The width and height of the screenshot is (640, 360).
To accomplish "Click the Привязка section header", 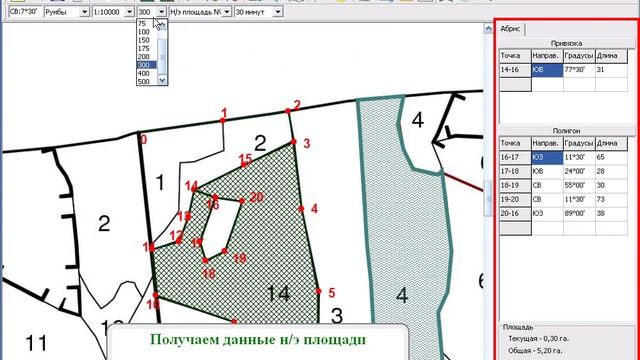I will 567,43.
